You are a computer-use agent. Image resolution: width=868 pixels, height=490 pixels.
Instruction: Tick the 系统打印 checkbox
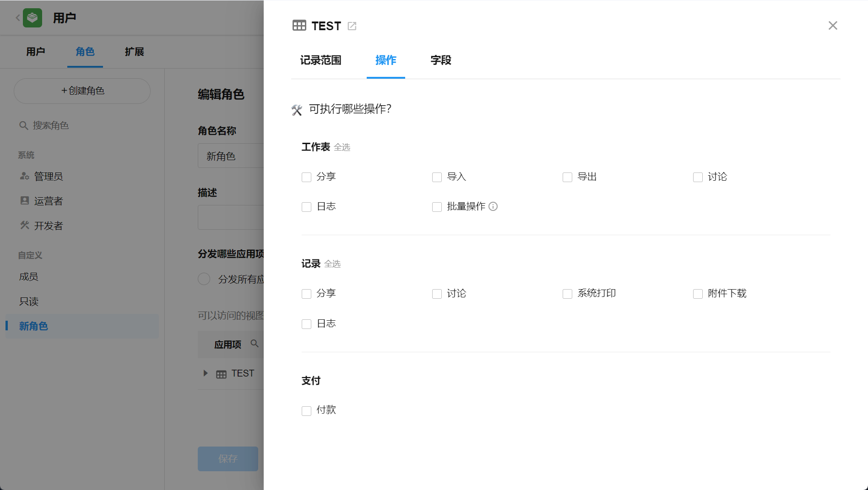tap(567, 294)
